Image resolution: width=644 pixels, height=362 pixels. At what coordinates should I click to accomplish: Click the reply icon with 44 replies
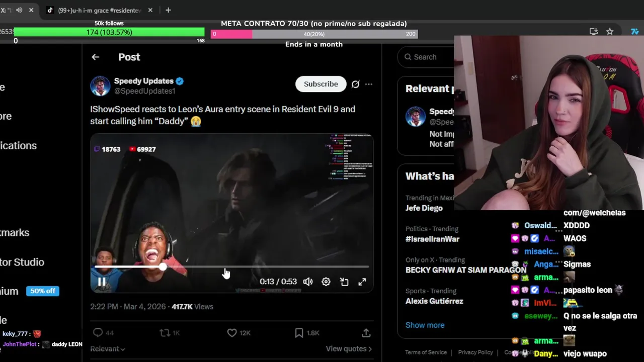[x=98, y=333]
